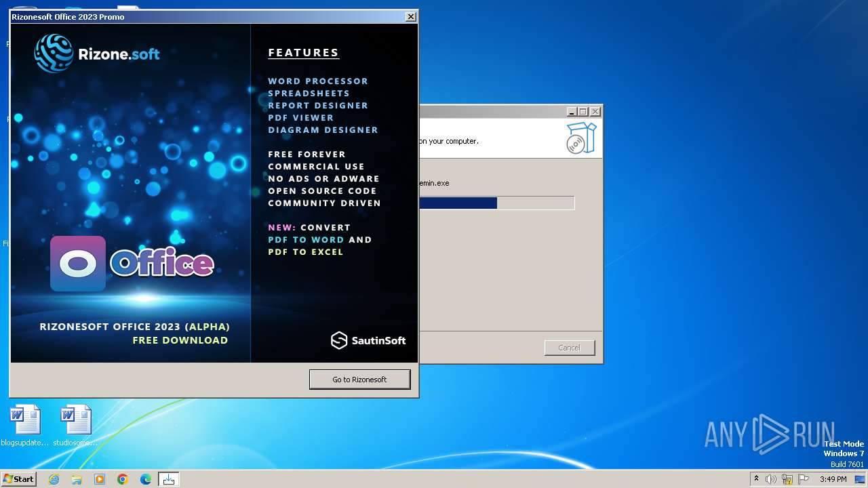Image resolution: width=868 pixels, height=488 pixels.
Task: Show hidden system tray icons
Action: [x=756, y=479]
